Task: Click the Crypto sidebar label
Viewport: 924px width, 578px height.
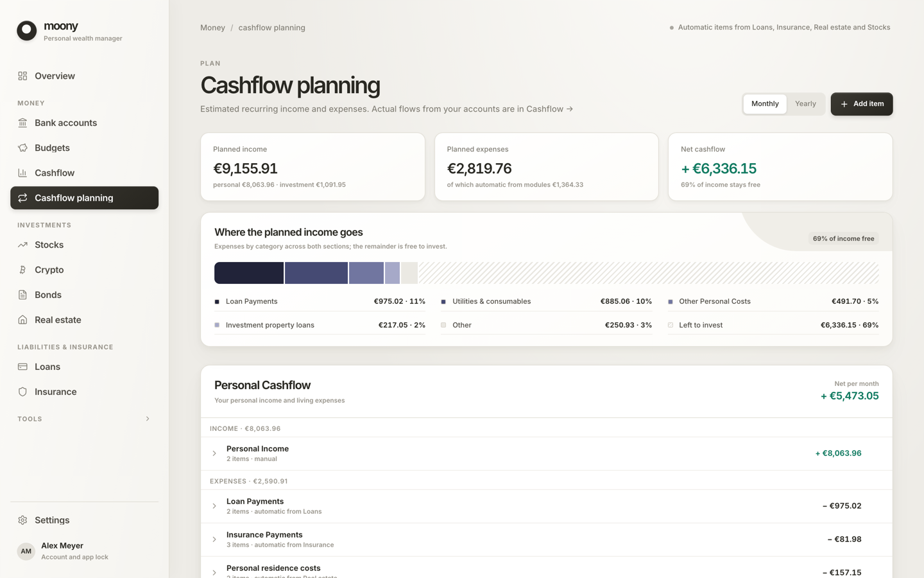Action: pyautogui.click(x=49, y=270)
